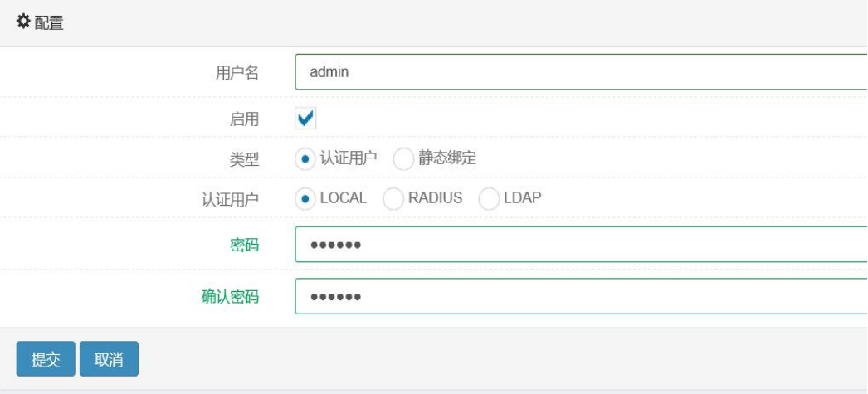Click the gear icon beside 配置
The width and height of the screenshot is (868, 394).
(22, 22)
